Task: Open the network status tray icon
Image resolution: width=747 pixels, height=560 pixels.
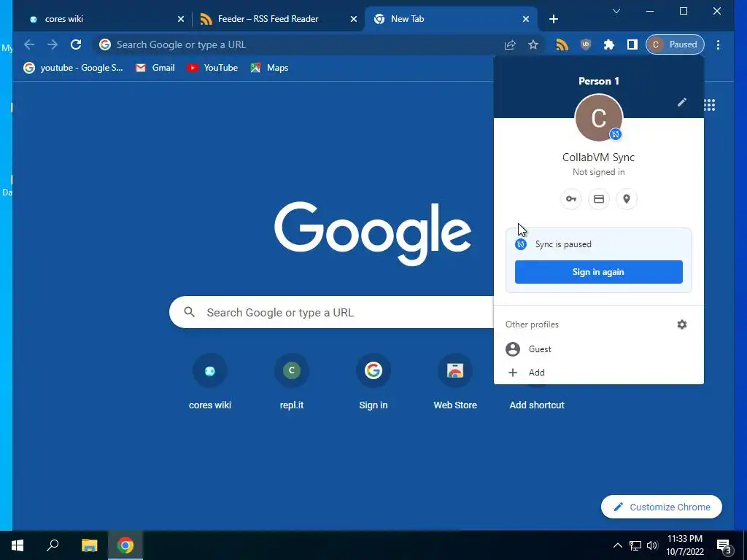Action: click(635, 545)
